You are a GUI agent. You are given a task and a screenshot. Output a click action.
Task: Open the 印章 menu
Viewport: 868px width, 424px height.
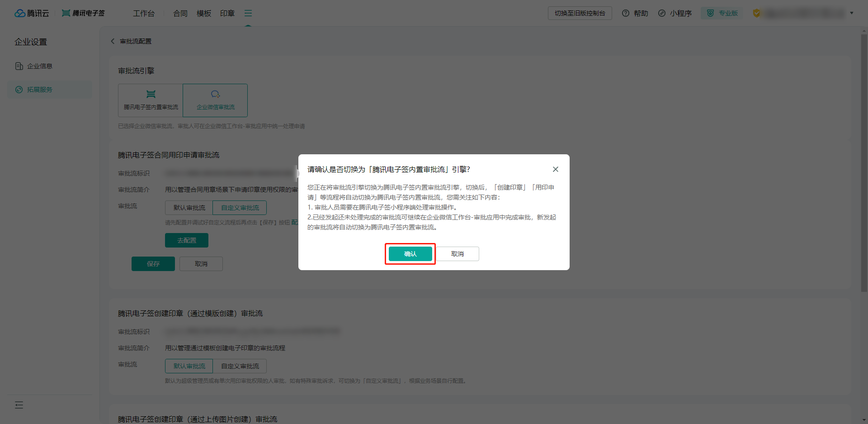pos(227,14)
